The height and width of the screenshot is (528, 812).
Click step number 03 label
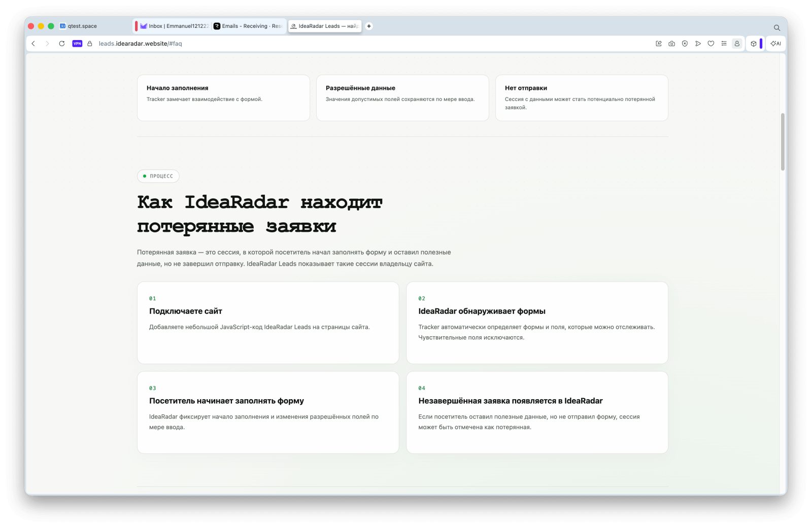point(153,389)
